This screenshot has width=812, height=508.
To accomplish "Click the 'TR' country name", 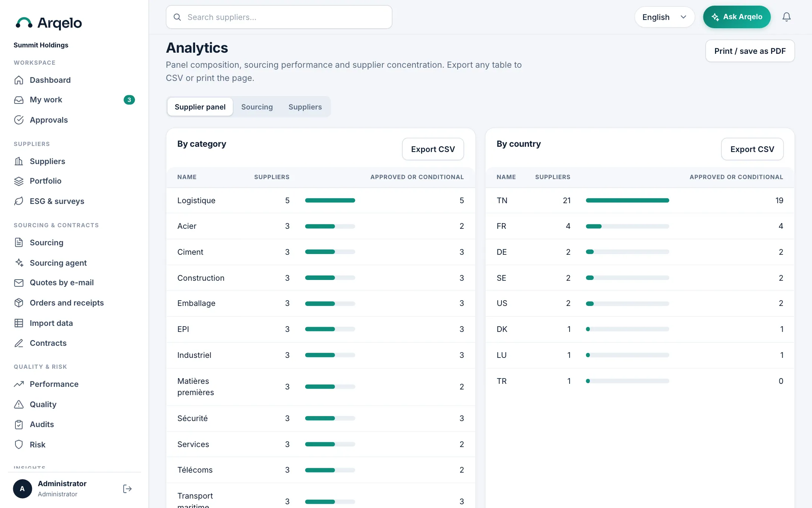I will point(501,381).
